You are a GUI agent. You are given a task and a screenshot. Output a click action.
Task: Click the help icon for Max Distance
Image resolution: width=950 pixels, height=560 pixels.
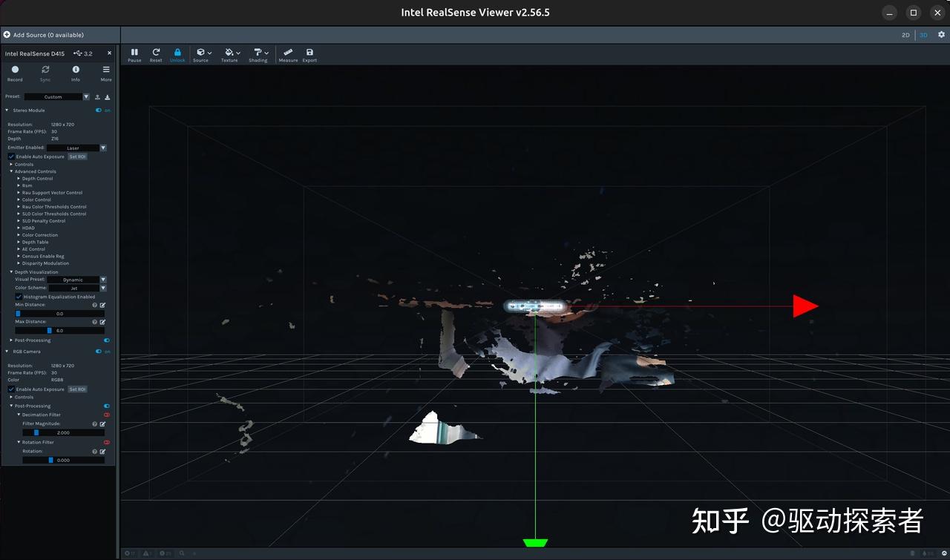(94, 322)
